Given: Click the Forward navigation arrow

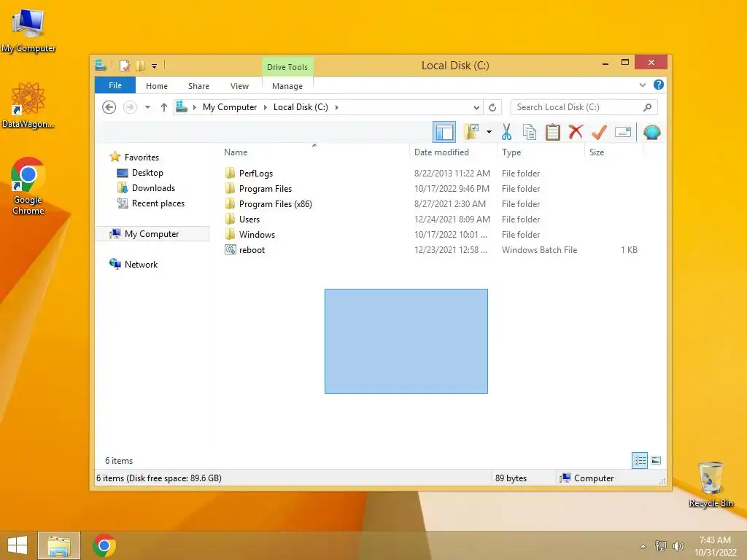Looking at the screenshot, I should point(130,107).
